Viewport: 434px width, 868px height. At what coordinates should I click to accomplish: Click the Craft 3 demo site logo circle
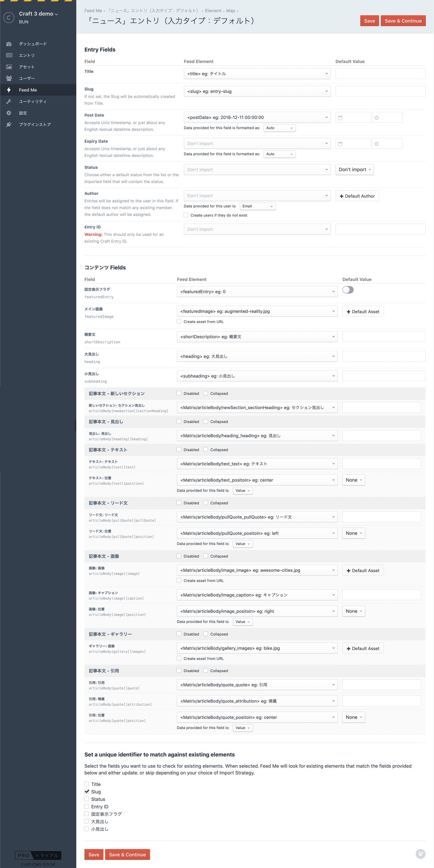pos(9,17)
